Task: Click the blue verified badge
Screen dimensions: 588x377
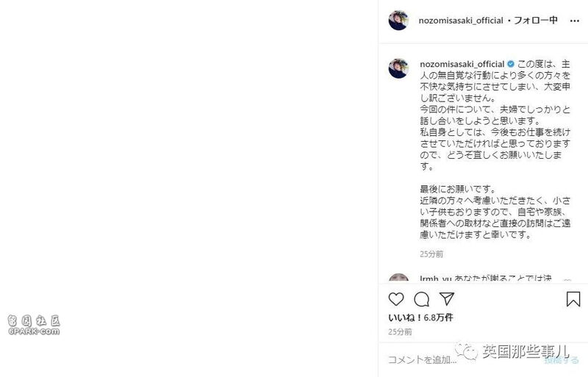Action: point(511,64)
